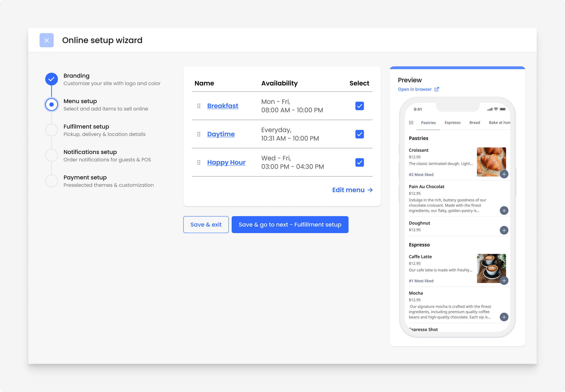The height and width of the screenshot is (392, 565).
Task: Switch to the Espresso tab in preview
Action: 452,122
